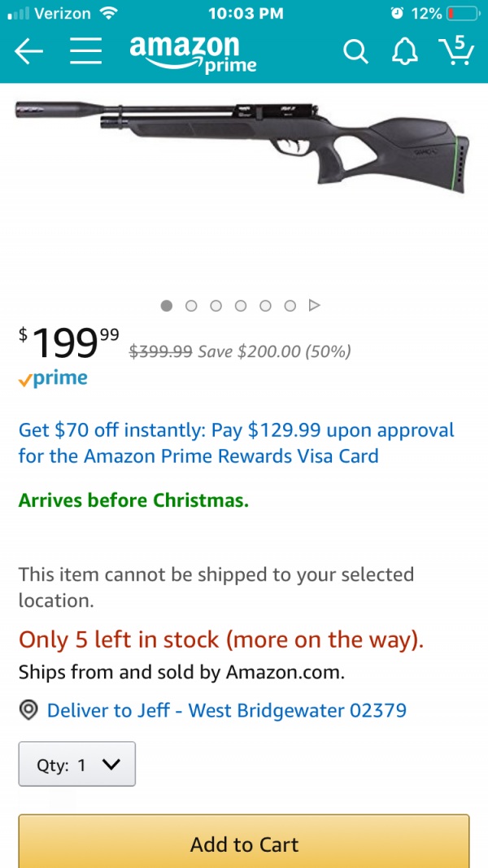Viewport: 488px width, 868px height.
Task: Tap the prime badge under price
Action: coord(53,380)
